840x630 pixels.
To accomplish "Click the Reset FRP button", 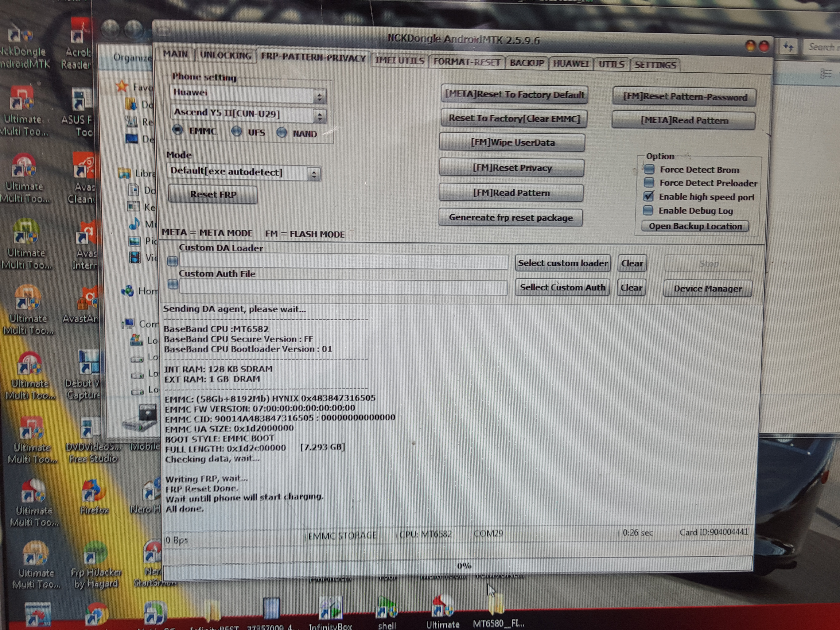I will [213, 194].
